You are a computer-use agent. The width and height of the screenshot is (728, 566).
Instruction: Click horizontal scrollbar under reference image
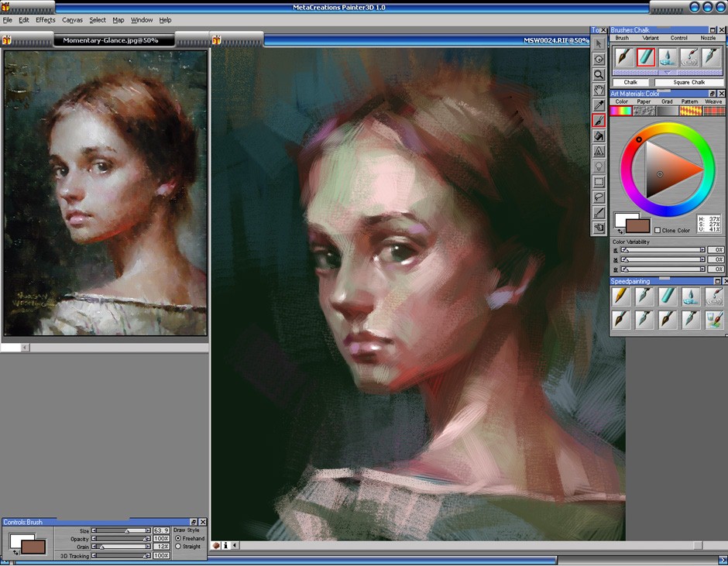[x=105, y=348]
